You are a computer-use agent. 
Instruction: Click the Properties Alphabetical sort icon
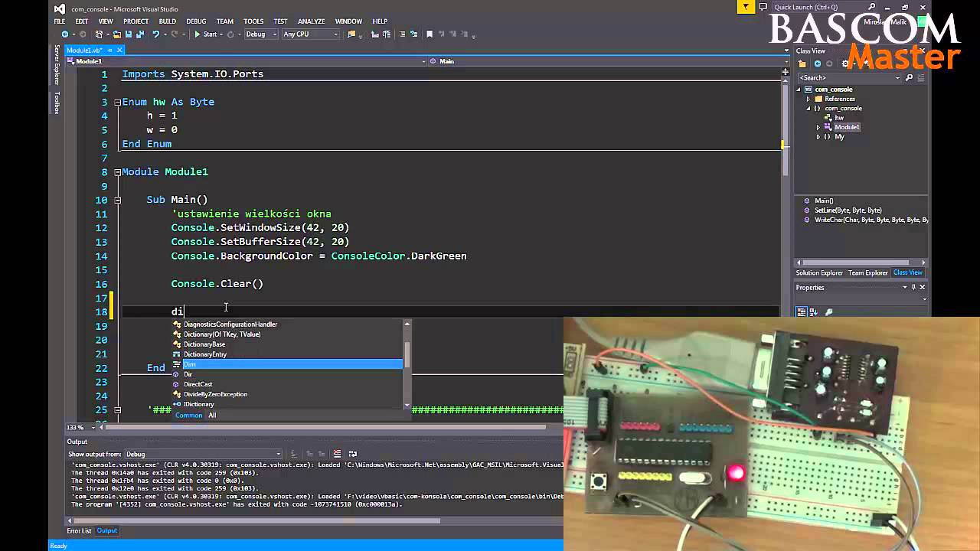coord(815,312)
